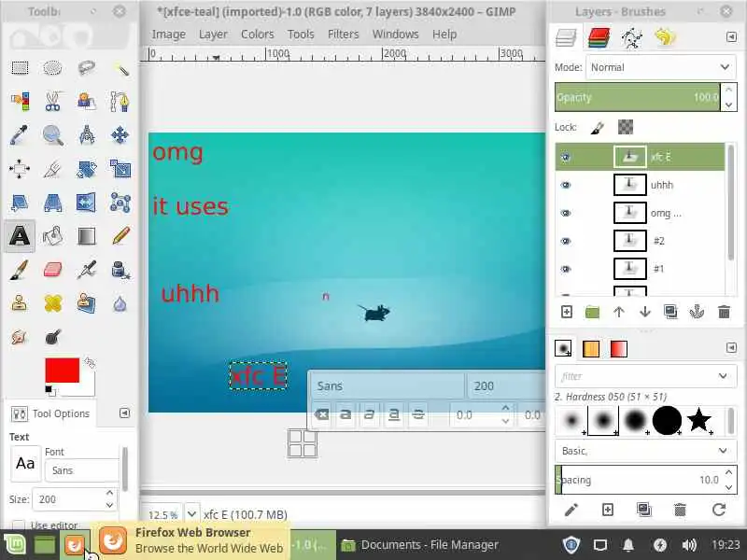This screenshot has height=560, width=747.
Task: Select the Blur/Sharpen drop tool
Action: (120, 303)
